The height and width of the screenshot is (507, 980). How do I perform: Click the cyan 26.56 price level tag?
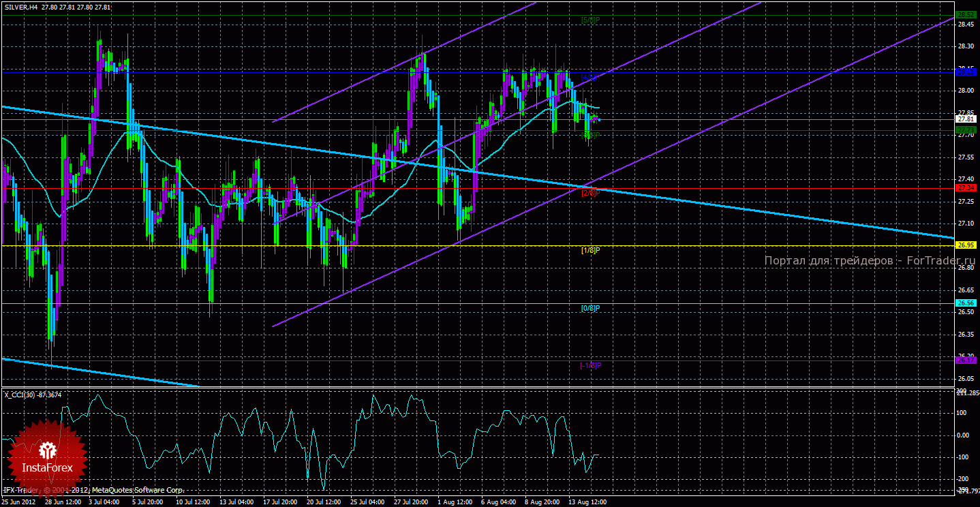(x=964, y=303)
